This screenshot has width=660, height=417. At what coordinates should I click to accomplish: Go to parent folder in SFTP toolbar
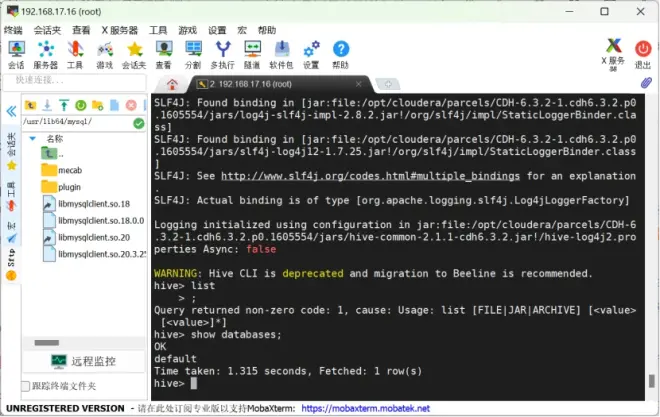(30, 105)
